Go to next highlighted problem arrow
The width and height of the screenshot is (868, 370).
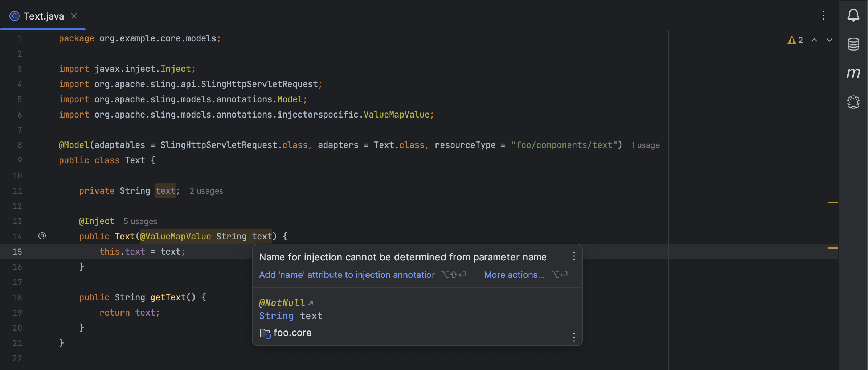830,40
